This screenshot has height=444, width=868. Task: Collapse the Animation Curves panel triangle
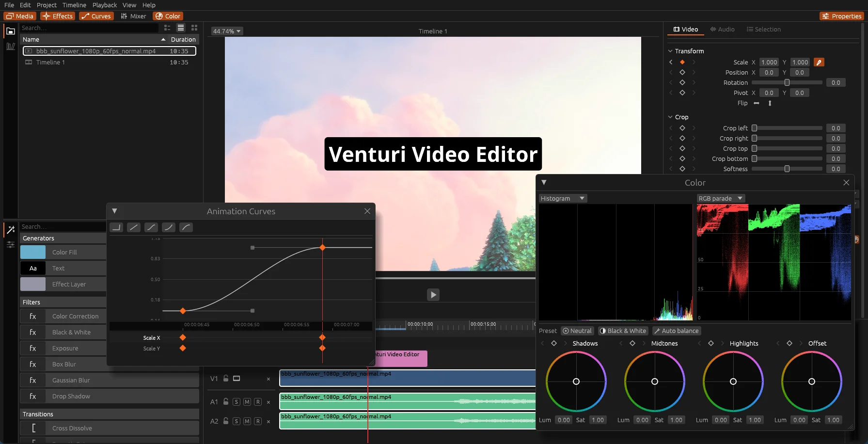[x=114, y=211]
